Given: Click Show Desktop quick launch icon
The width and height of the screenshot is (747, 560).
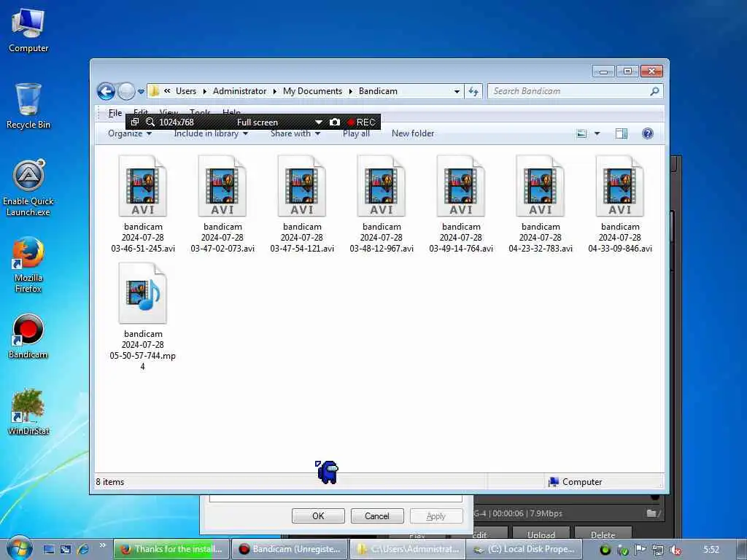Looking at the screenshot, I should tap(49, 550).
